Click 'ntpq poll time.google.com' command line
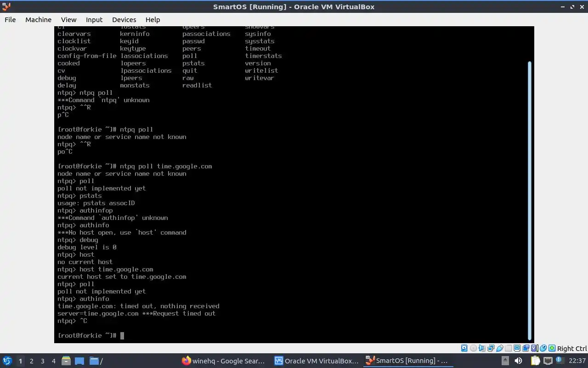This screenshot has height=368, width=588. point(135,166)
